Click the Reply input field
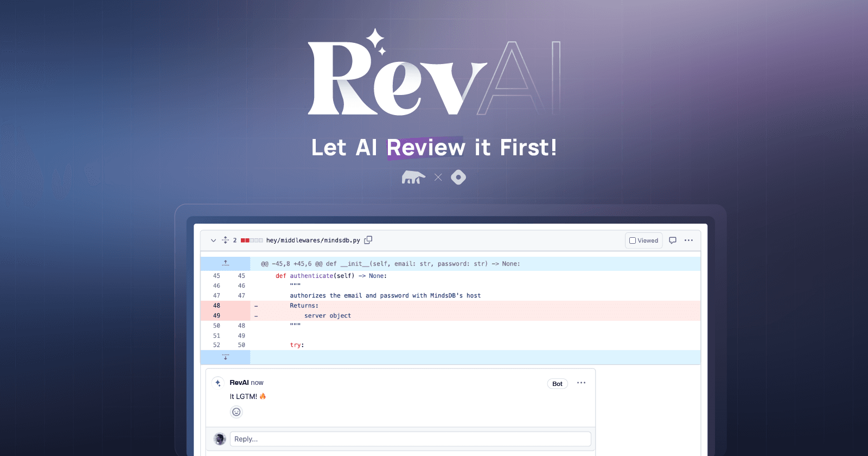 click(411, 439)
